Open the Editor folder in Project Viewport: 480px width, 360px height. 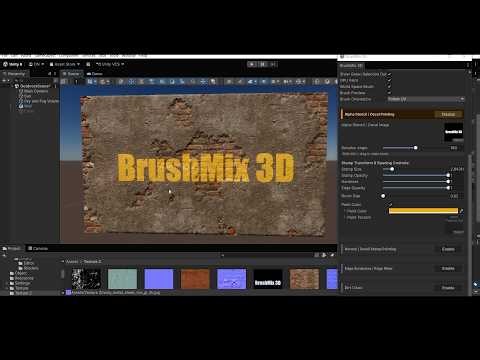click(x=26, y=263)
